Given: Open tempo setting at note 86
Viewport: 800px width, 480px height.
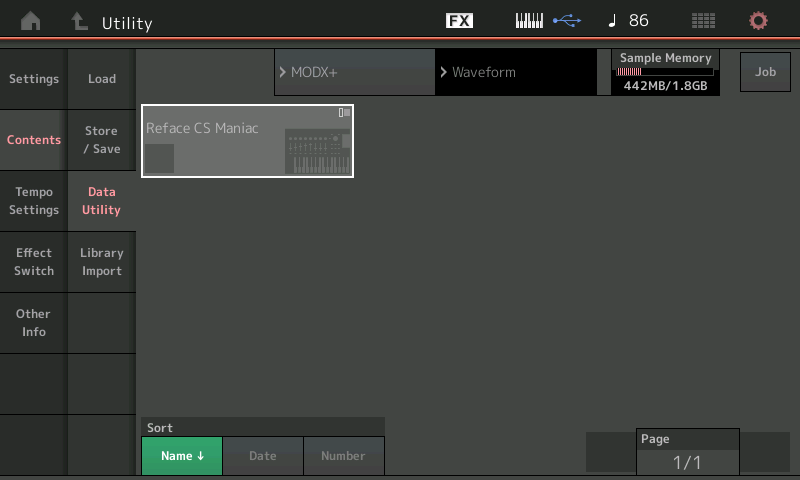Looking at the screenshot, I should click(x=629, y=21).
